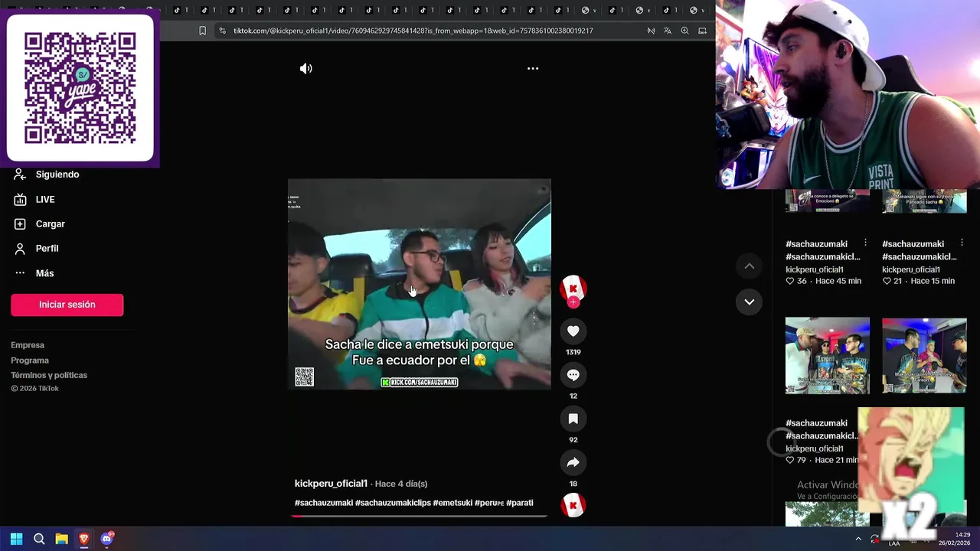The image size is (980, 551).
Task: Open the #sachauzumaki hashtag in the caption
Action: coord(324,503)
